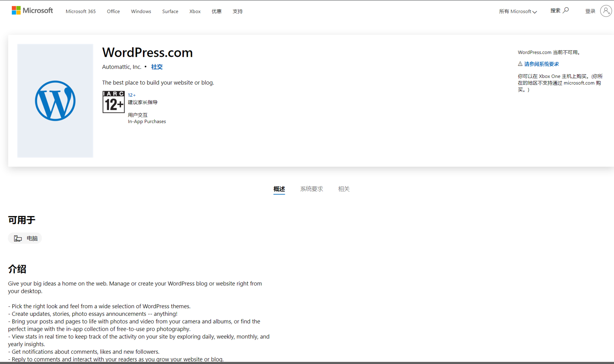Click the 可用于 heading

click(22, 220)
